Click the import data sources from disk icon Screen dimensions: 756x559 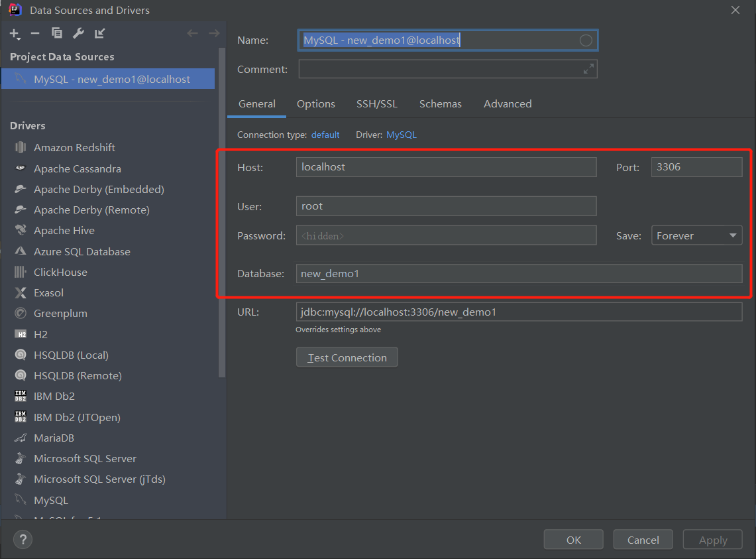[x=98, y=33]
